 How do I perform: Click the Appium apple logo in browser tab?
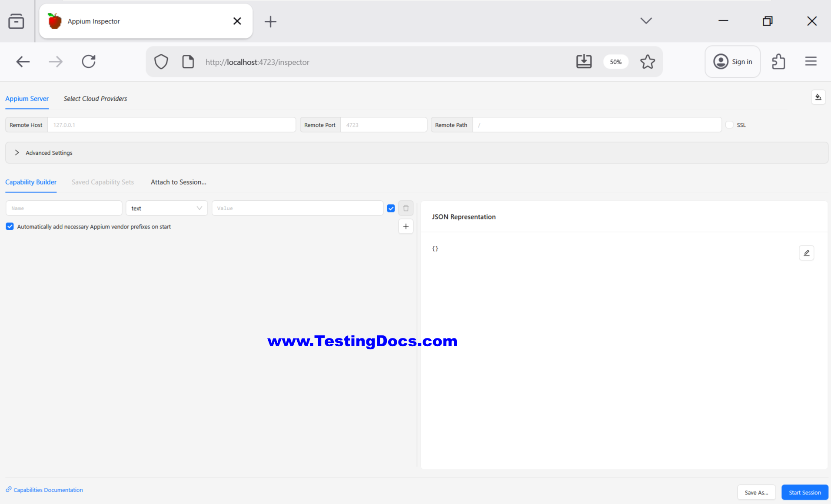(x=54, y=21)
